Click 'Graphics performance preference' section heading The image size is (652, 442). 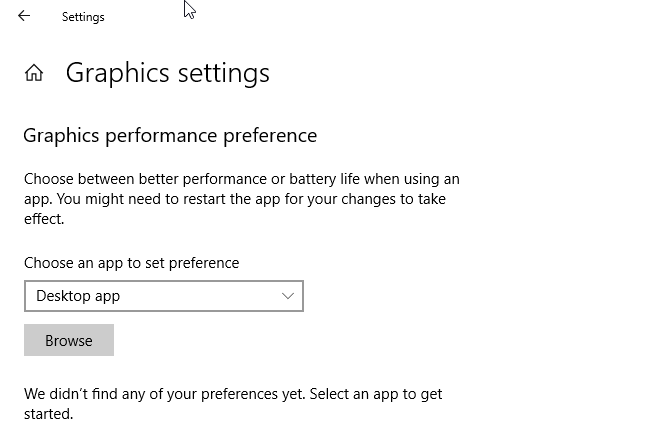(x=170, y=135)
